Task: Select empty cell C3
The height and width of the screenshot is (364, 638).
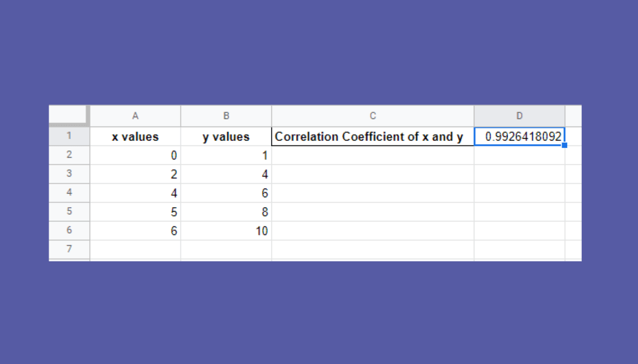Action: click(373, 174)
